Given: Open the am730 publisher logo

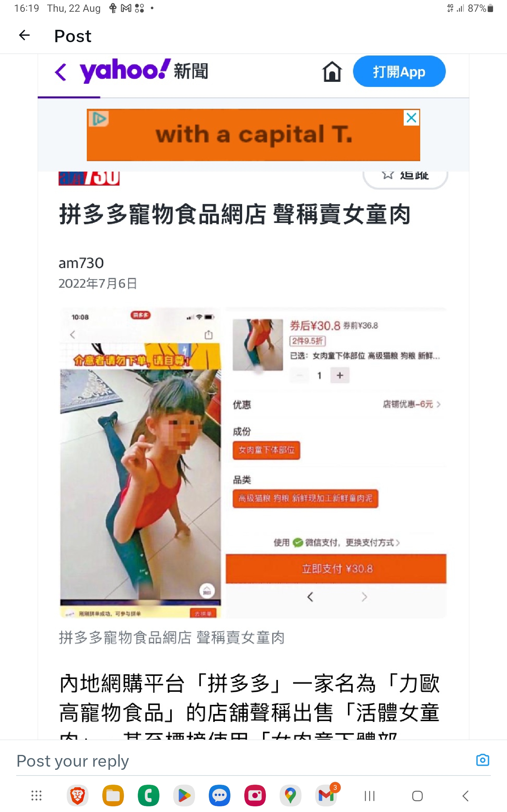Looking at the screenshot, I should [x=89, y=178].
